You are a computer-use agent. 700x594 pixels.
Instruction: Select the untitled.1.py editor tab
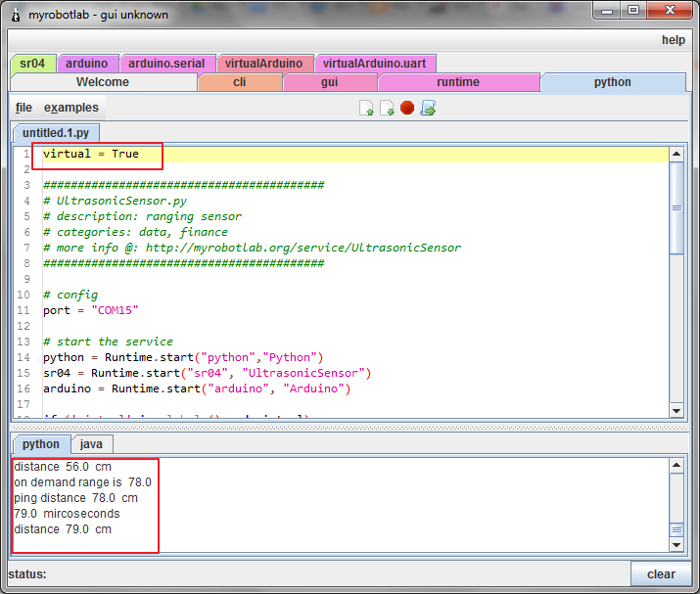pyautogui.click(x=56, y=133)
